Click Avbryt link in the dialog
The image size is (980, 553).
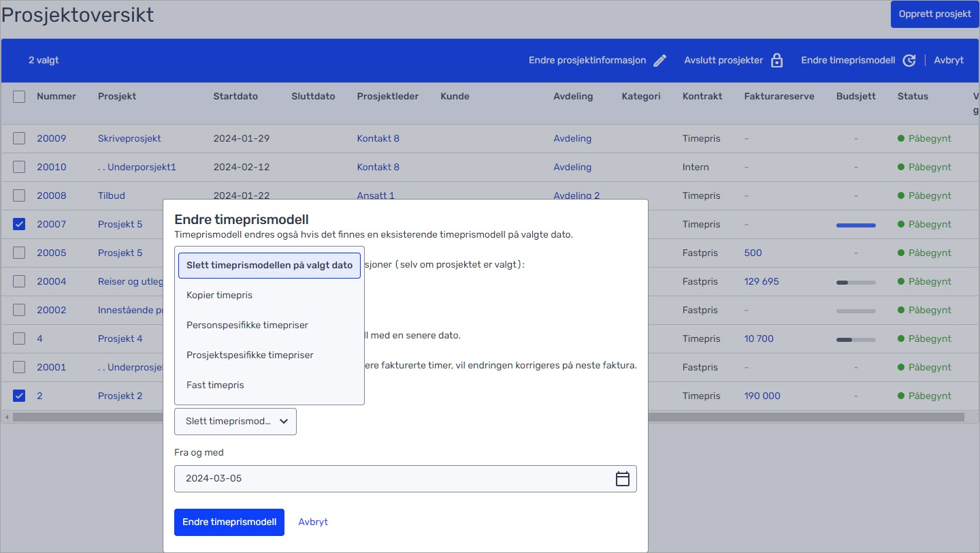(313, 522)
